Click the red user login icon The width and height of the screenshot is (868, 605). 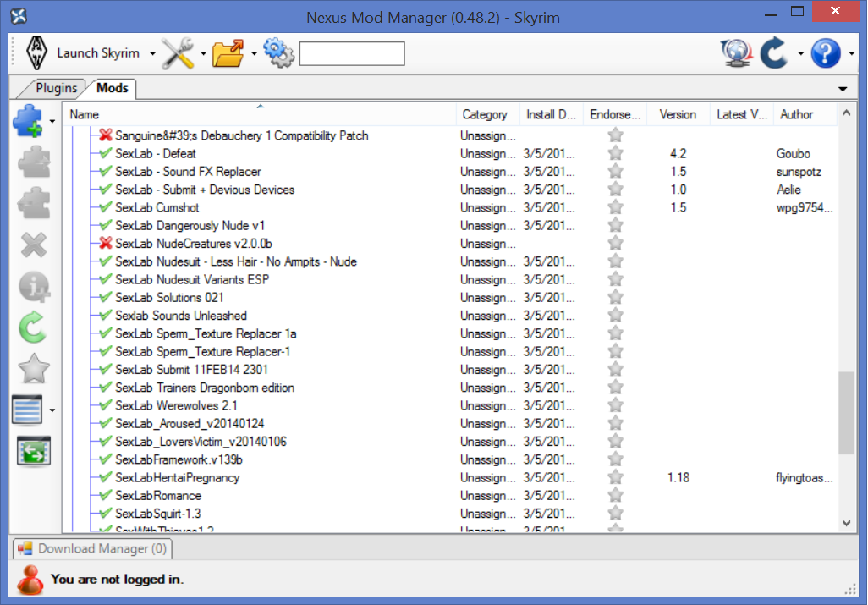(30, 580)
